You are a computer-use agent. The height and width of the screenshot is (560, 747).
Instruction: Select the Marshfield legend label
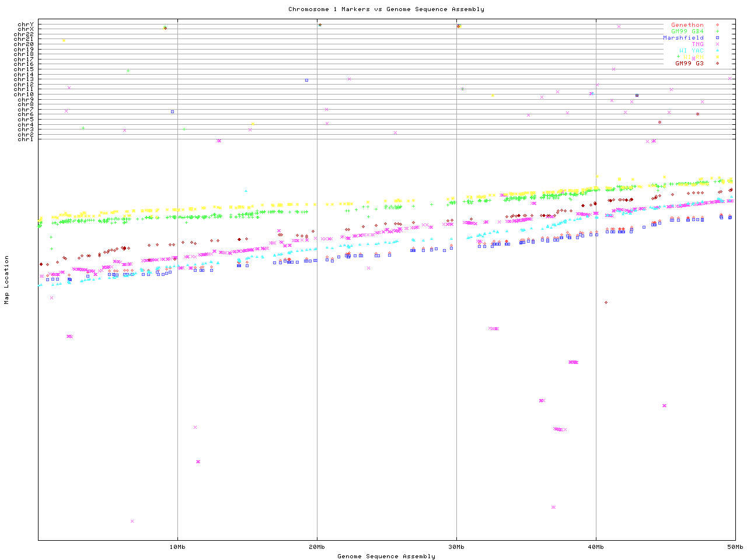[683, 38]
